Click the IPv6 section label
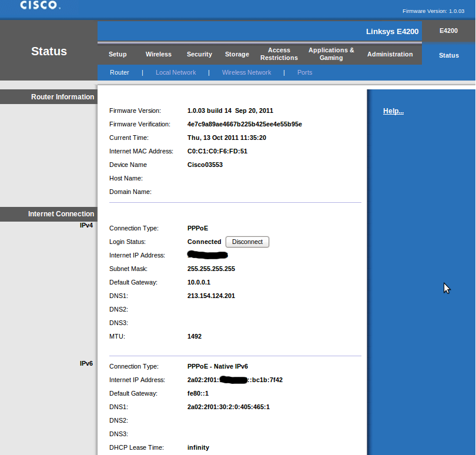 pos(86,363)
